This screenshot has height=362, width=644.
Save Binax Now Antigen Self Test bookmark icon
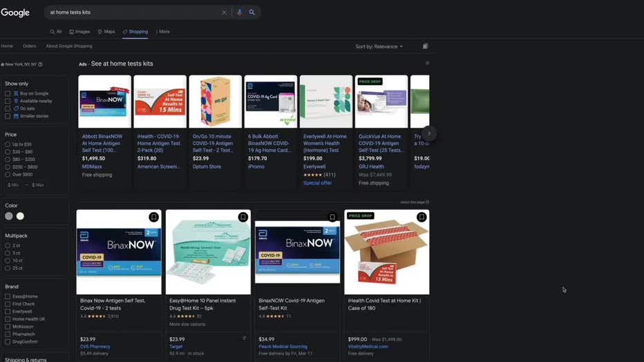tap(153, 217)
